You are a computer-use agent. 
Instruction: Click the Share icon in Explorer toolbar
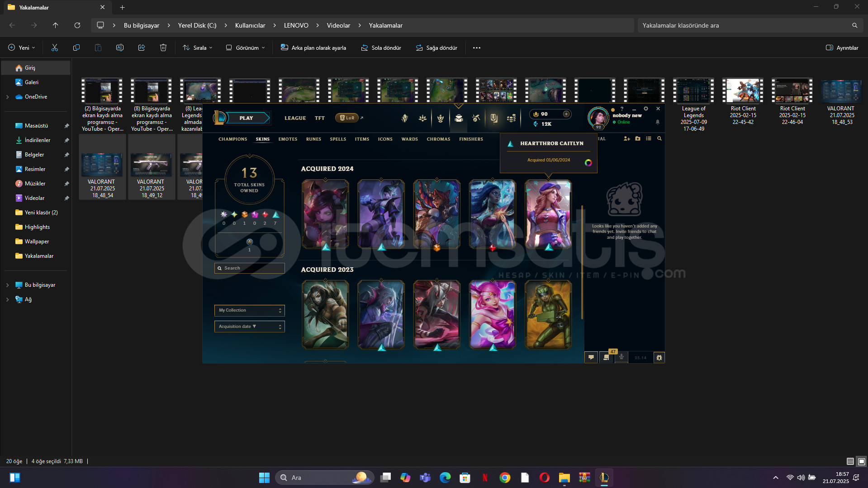tap(142, 47)
